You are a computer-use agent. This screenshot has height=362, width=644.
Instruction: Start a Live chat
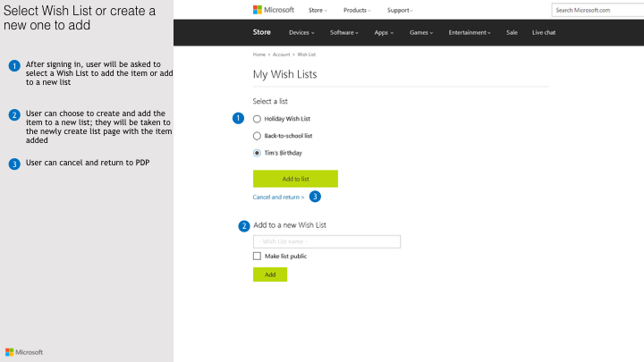[544, 32]
